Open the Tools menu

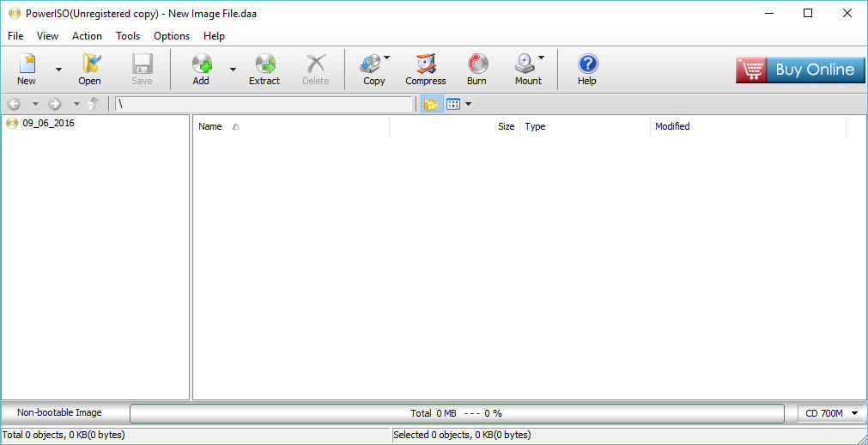click(x=128, y=36)
